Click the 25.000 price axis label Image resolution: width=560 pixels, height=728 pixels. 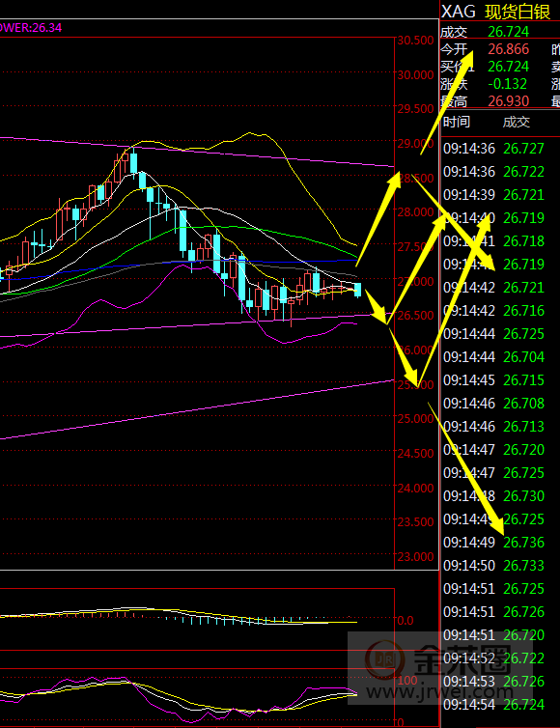pyautogui.click(x=415, y=419)
